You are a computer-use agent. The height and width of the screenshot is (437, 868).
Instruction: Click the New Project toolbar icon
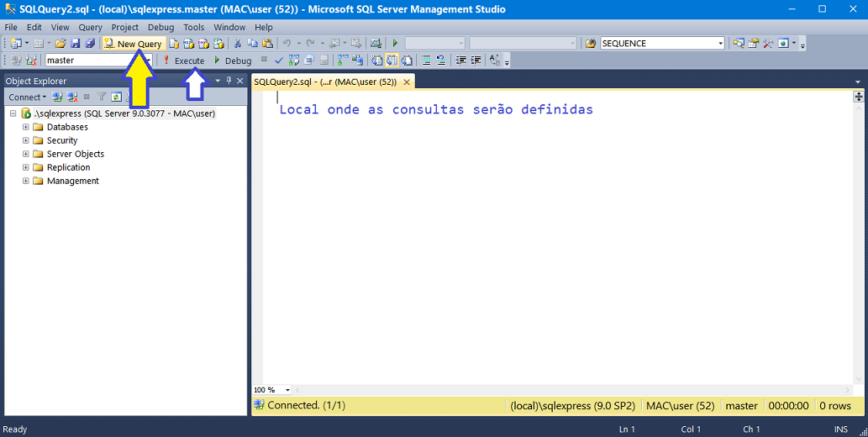coord(16,43)
